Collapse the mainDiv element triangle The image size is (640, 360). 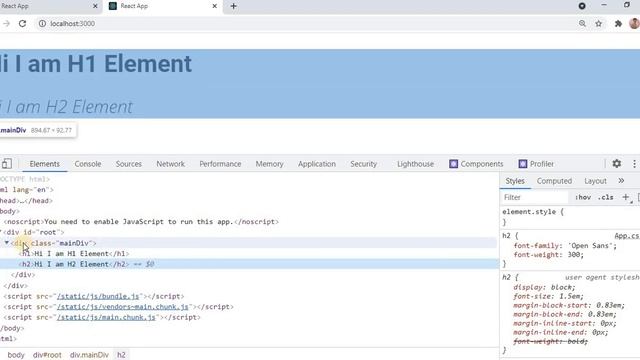[7, 242]
